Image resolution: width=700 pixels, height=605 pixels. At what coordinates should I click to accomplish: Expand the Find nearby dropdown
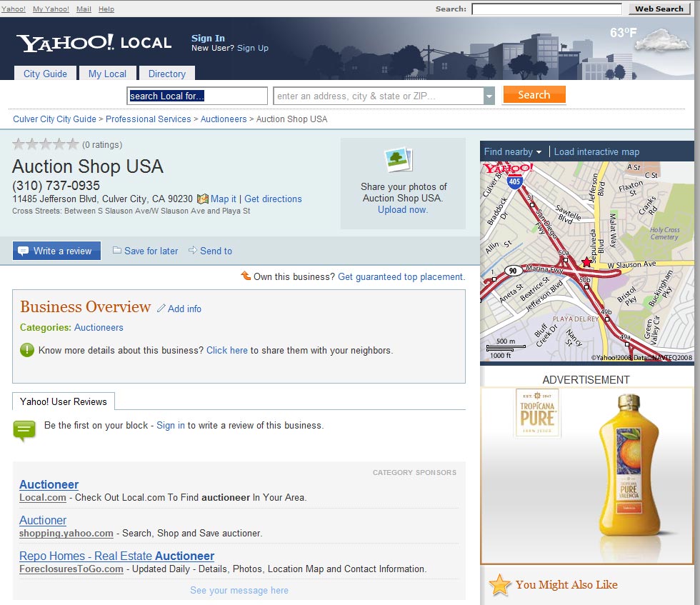click(x=513, y=152)
